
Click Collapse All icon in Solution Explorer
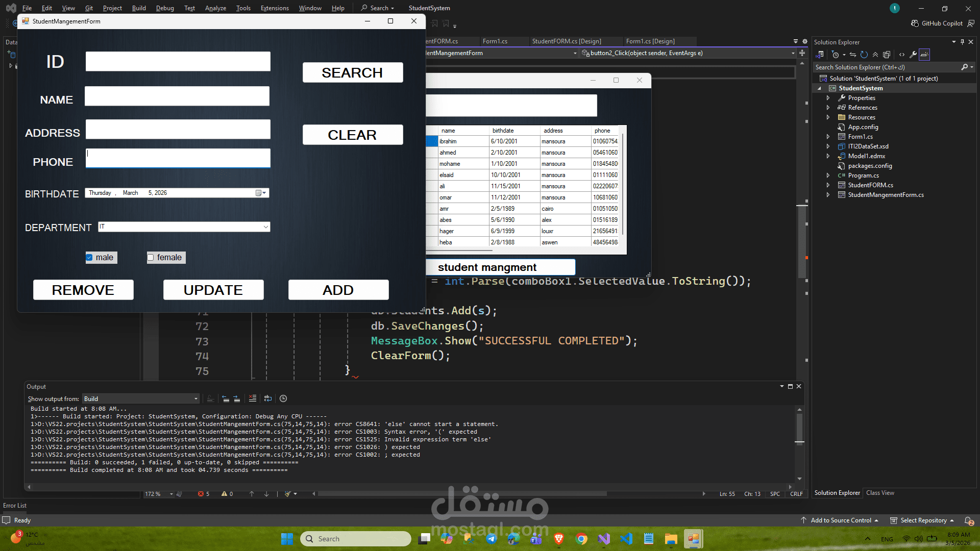coord(875,55)
